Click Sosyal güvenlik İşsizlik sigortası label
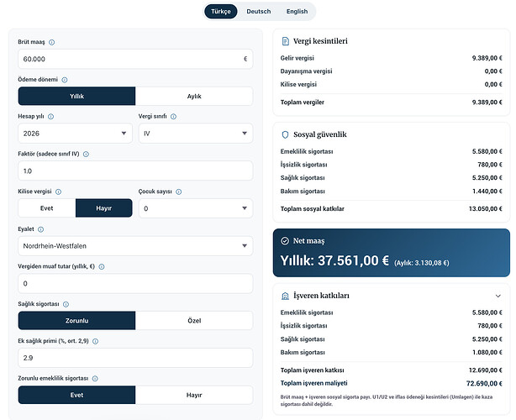516x420 pixels. pyautogui.click(x=303, y=165)
